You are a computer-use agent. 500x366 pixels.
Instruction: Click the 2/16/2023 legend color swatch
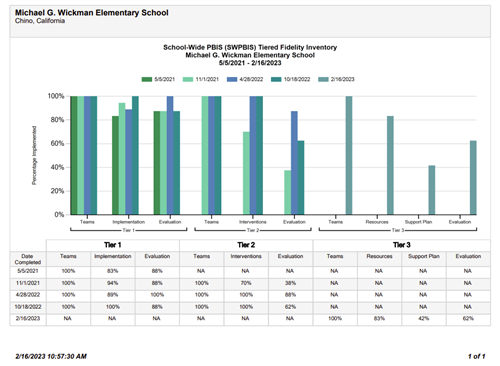click(x=323, y=79)
